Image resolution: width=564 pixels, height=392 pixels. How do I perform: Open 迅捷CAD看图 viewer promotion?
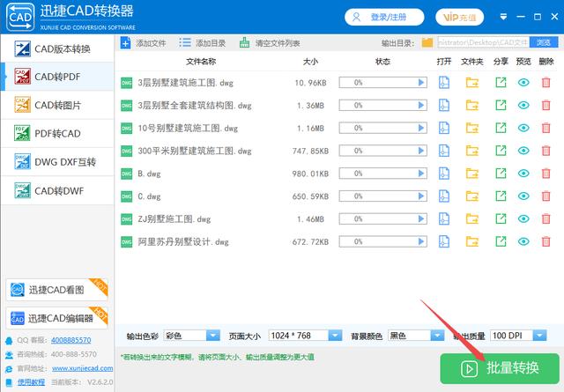(56, 290)
